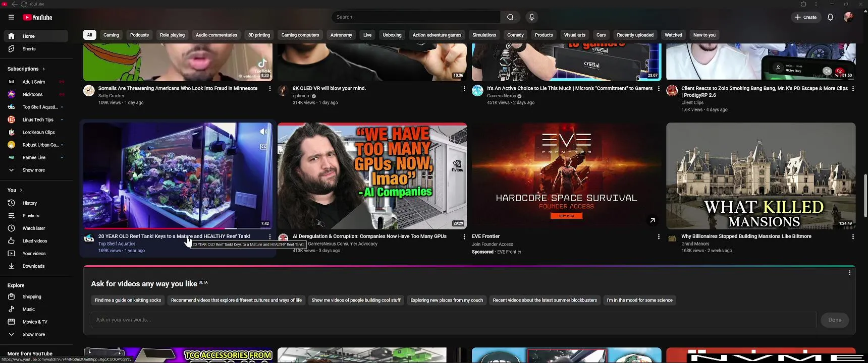Image resolution: width=868 pixels, height=363 pixels.
Task: Choose 'I'm in the mood for some science'
Action: (639, 300)
